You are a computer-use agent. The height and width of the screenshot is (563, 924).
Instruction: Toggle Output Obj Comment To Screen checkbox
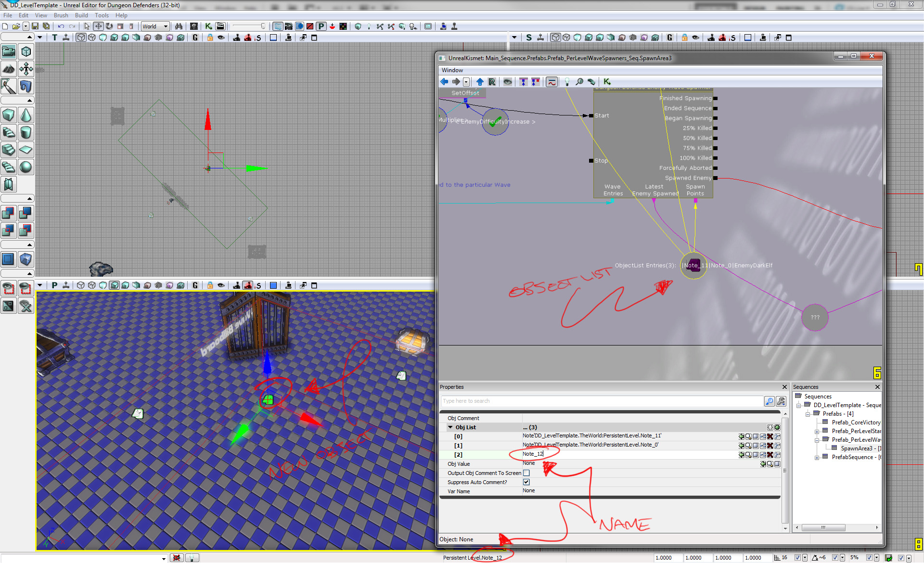(526, 473)
